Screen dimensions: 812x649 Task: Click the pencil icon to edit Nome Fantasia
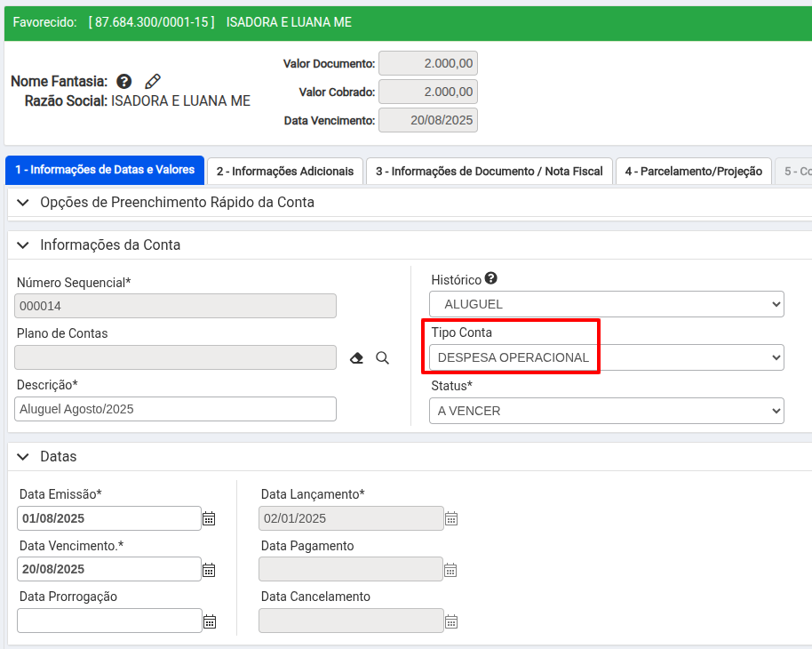153,81
